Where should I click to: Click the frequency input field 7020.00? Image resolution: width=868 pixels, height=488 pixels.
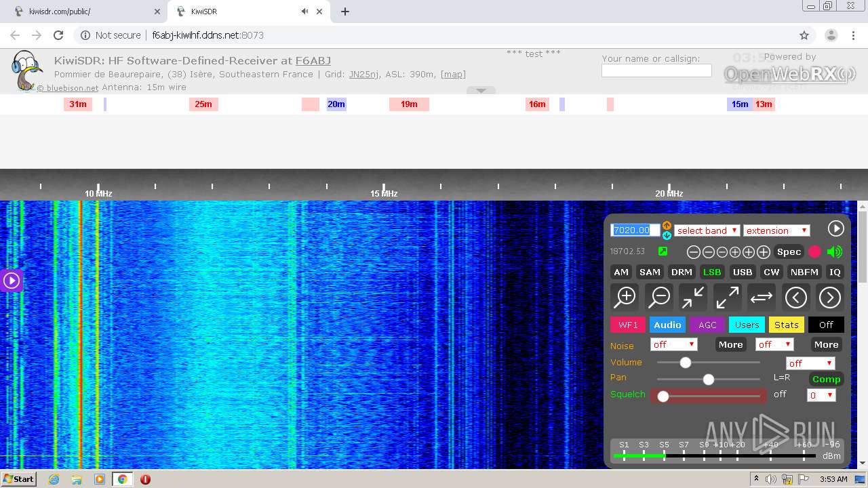coord(635,230)
